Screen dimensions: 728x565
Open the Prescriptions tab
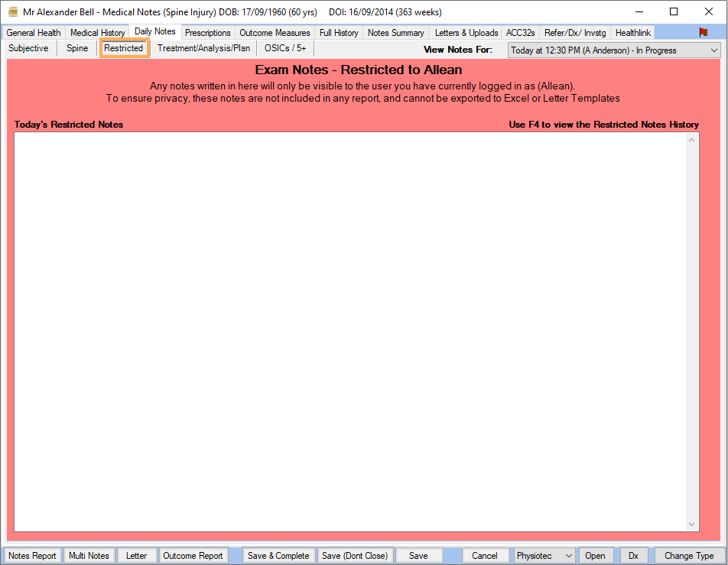[x=207, y=32]
